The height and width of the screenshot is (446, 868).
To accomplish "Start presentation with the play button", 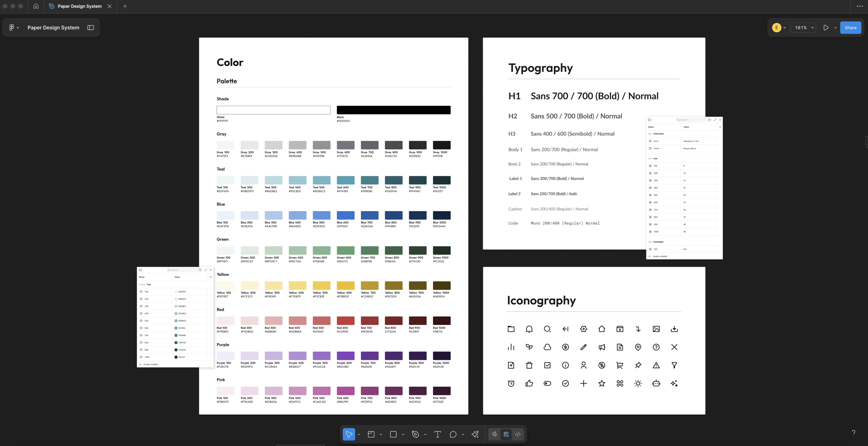I will click(x=826, y=28).
